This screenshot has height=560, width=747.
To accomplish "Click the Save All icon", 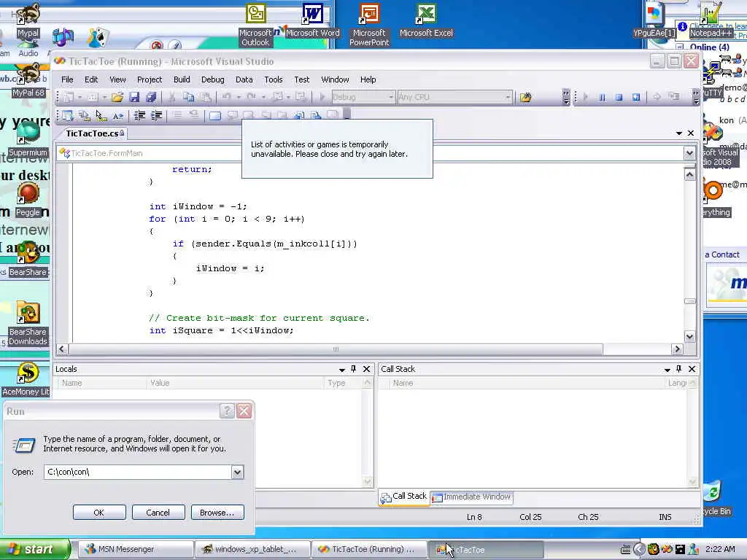I will 151,97.
